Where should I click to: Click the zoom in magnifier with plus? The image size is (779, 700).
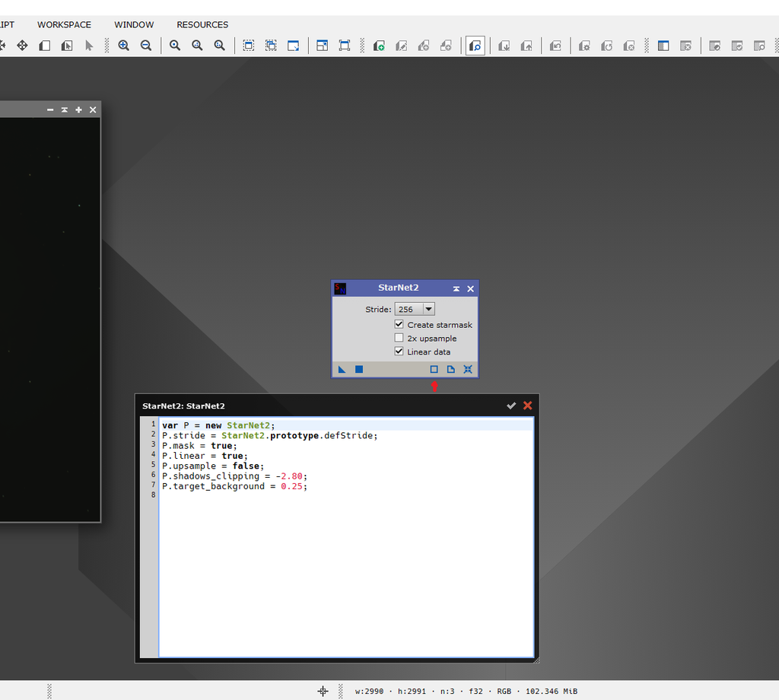coord(124,46)
